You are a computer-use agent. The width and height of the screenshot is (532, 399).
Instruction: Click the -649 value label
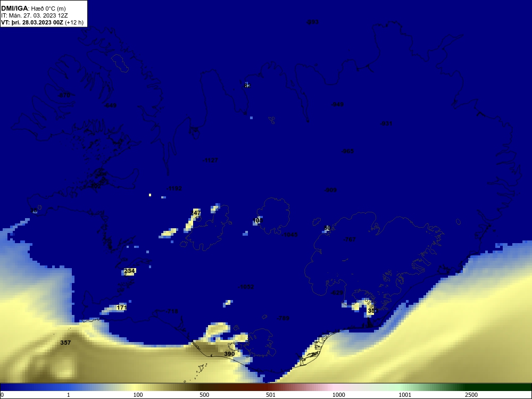click(110, 105)
